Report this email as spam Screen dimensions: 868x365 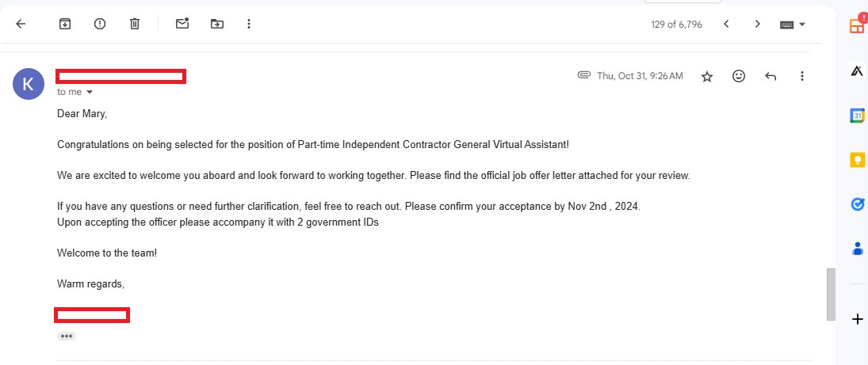click(x=100, y=24)
